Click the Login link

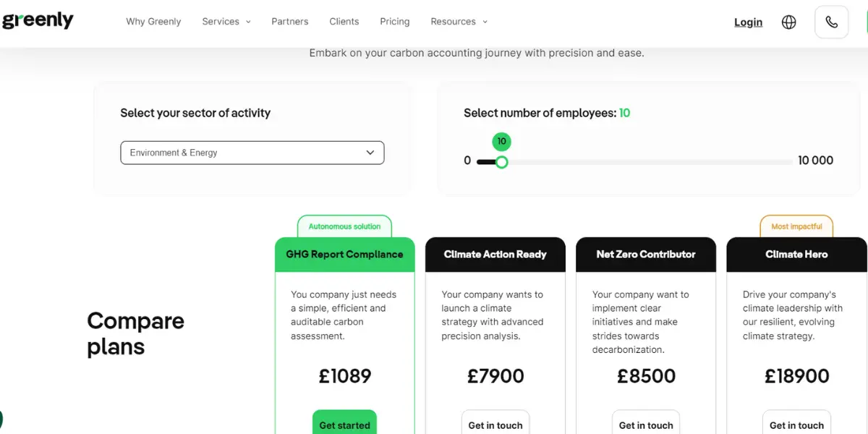pyautogui.click(x=748, y=22)
